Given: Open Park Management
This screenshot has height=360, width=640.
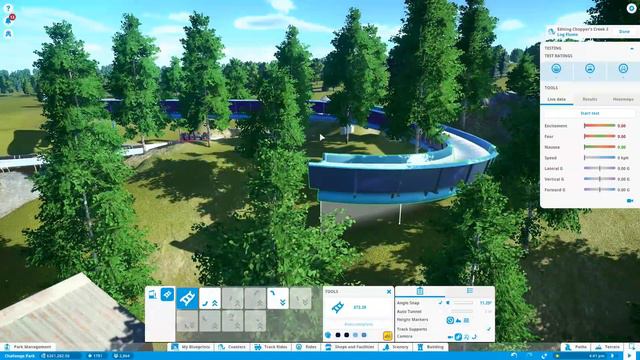Looking at the screenshot, I should pyautogui.click(x=28, y=347).
